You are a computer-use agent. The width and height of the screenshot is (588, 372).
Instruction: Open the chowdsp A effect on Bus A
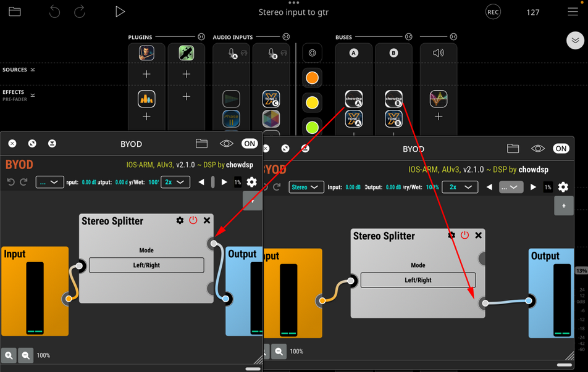point(354,99)
